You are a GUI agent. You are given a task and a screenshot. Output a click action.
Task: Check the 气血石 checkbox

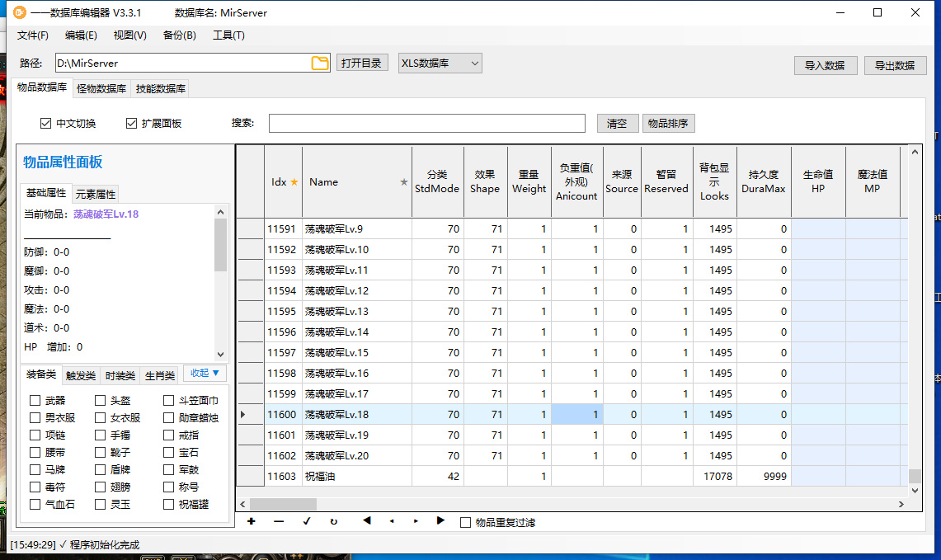tap(35, 504)
